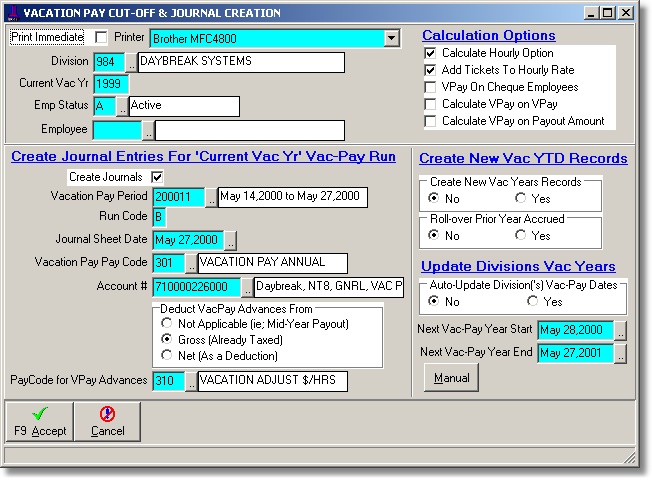This screenshot has width=652, height=480.
Task: Click the Active status description box
Action: pos(184,106)
